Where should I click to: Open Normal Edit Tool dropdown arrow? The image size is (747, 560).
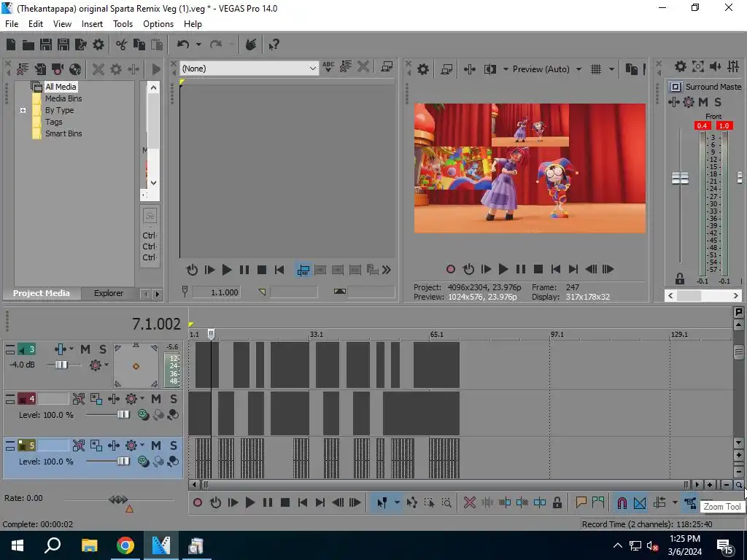click(396, 502)
